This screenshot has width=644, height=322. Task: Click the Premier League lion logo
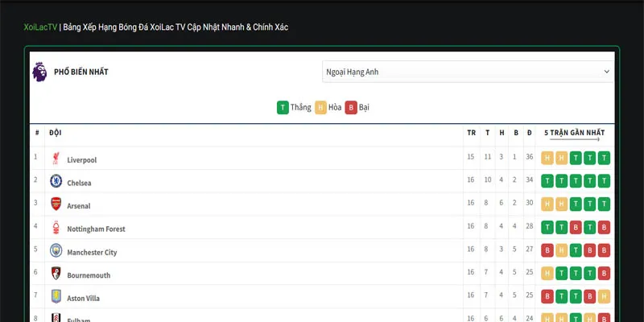click(x=39, y=72)
